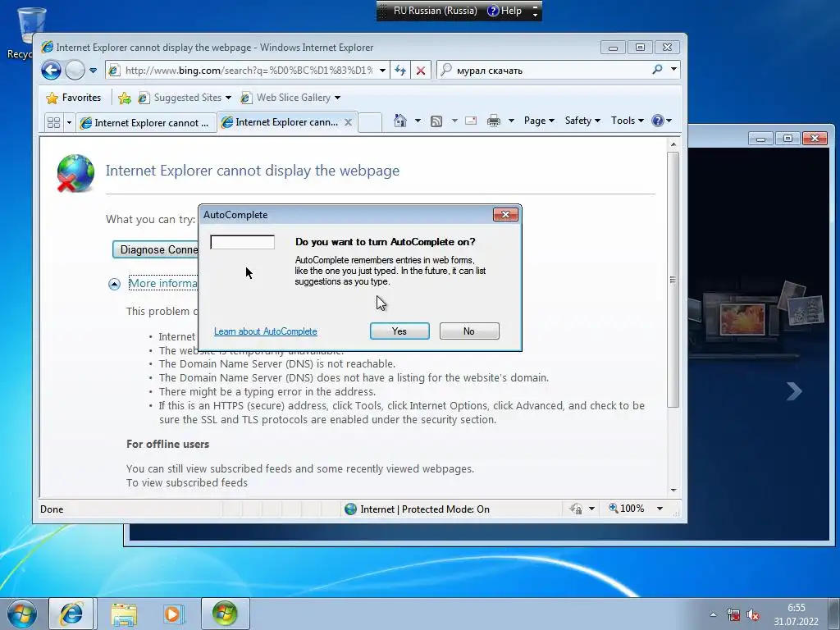This screenshot has height=630, width=840.
Task: Go back with the blue Back arrow
Action: coord(51,71)
